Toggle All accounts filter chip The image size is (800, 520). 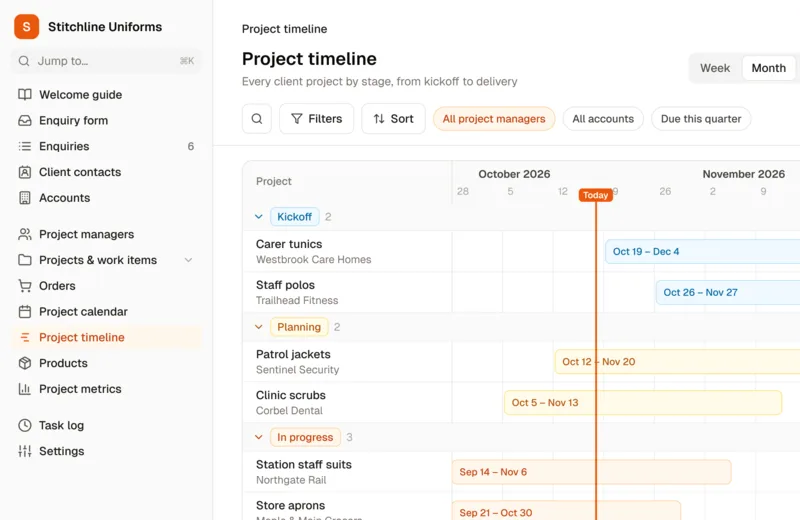603,119
